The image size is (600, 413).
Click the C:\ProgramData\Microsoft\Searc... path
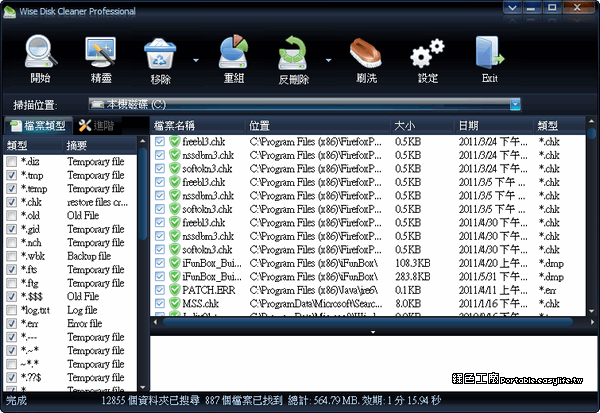click(316, 304)
